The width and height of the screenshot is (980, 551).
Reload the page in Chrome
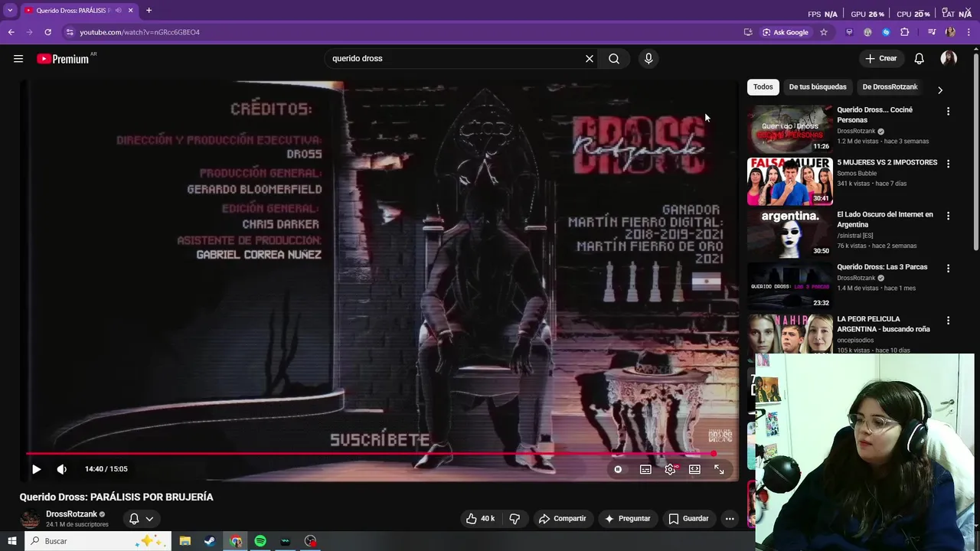(x=47, y=32)
